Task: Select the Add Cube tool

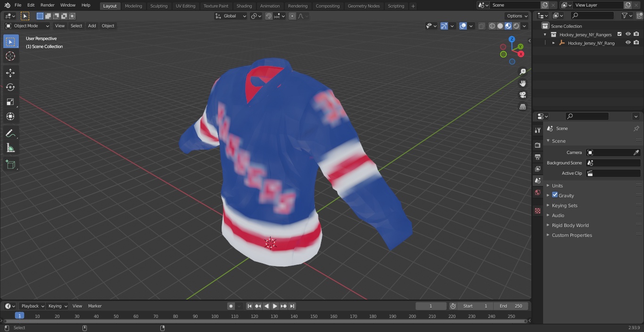Action: tap(10, 164)
